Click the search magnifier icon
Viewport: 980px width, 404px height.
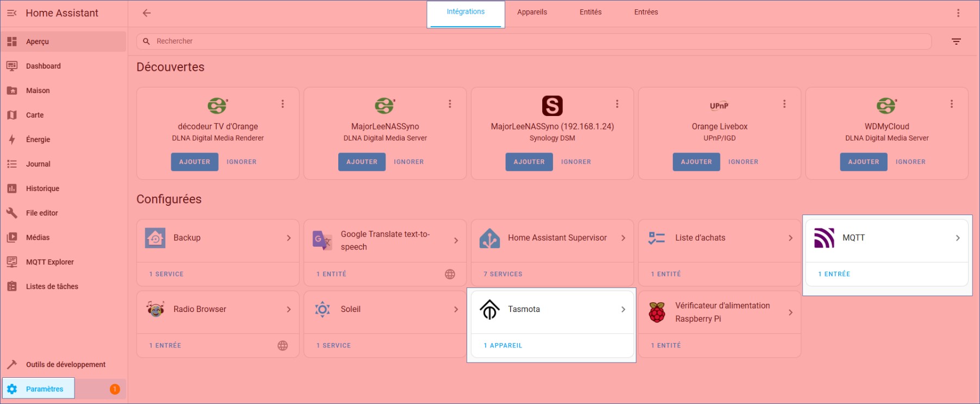[x=146, y=41]
